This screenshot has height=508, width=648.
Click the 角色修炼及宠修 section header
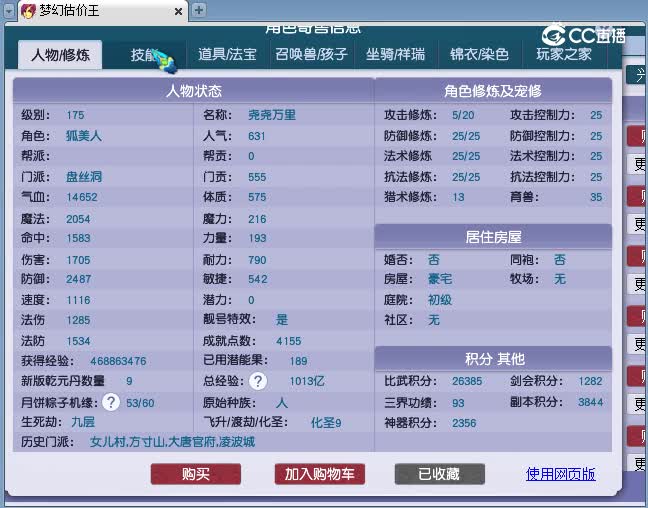pyautogui.click(x=493, y=91)
